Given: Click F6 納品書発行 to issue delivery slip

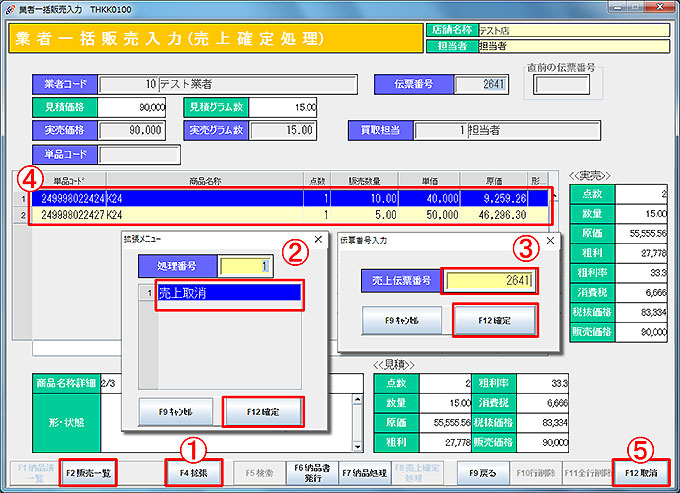Looking at the screenshot, I should (311, 471).
